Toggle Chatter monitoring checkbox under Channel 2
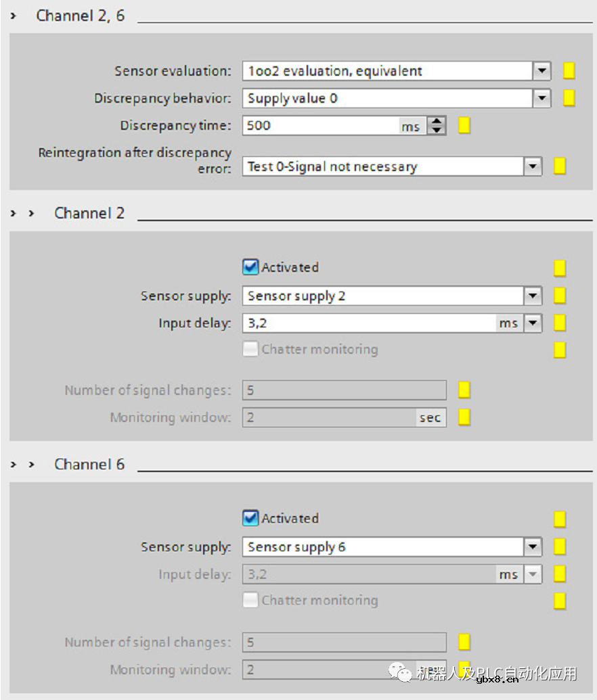The width and height of the screenshot is (597, 700). (x=250, y=349)
